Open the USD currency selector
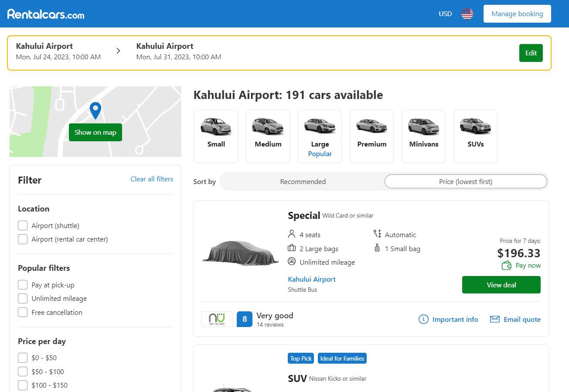 (x=445, y=14)
